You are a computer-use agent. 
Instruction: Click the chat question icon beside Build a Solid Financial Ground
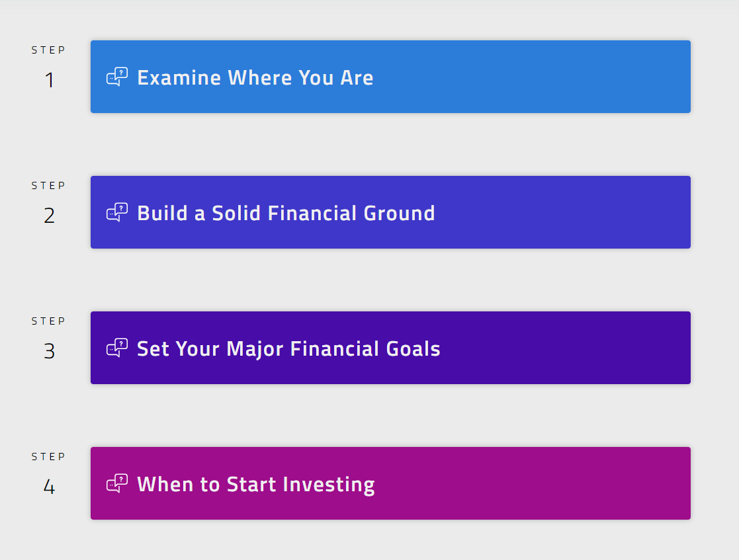pos(117,213)
